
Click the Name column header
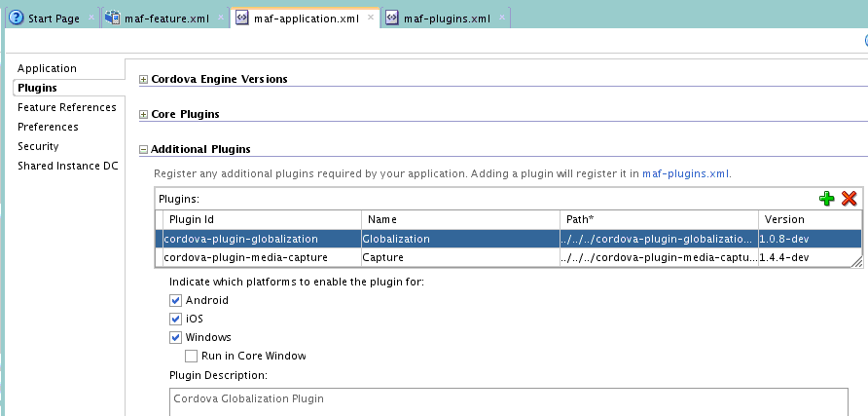460,219
